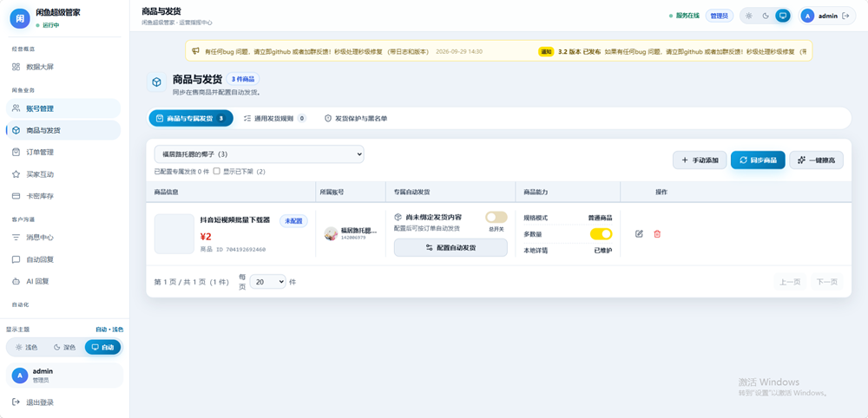Click 一键擦亮 button

[817, 160]
